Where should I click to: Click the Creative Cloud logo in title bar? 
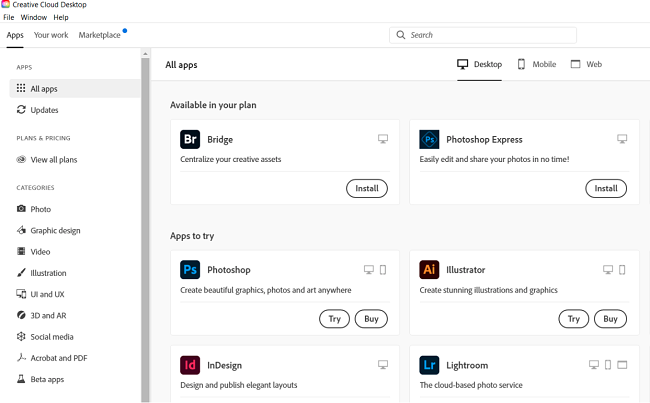[x=5, y=4]
